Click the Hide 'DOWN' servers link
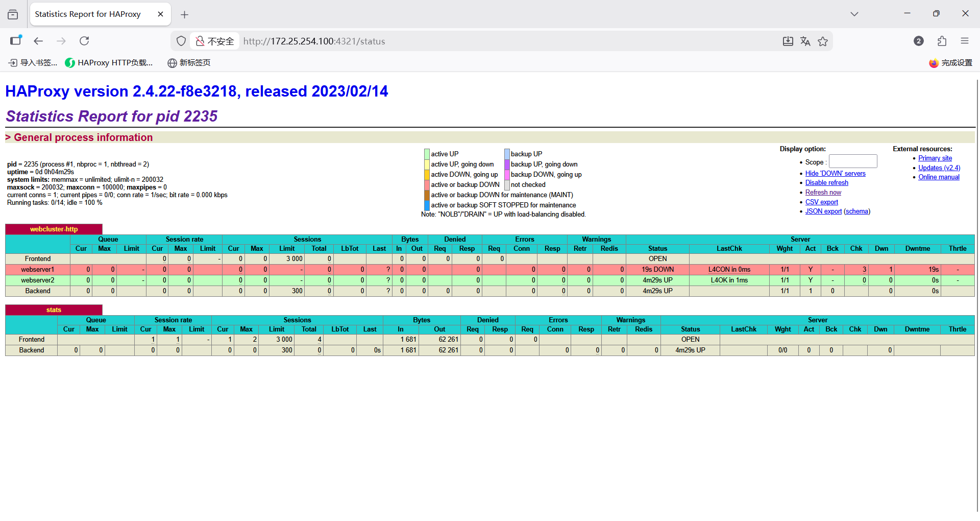 (x=836, y=174)
